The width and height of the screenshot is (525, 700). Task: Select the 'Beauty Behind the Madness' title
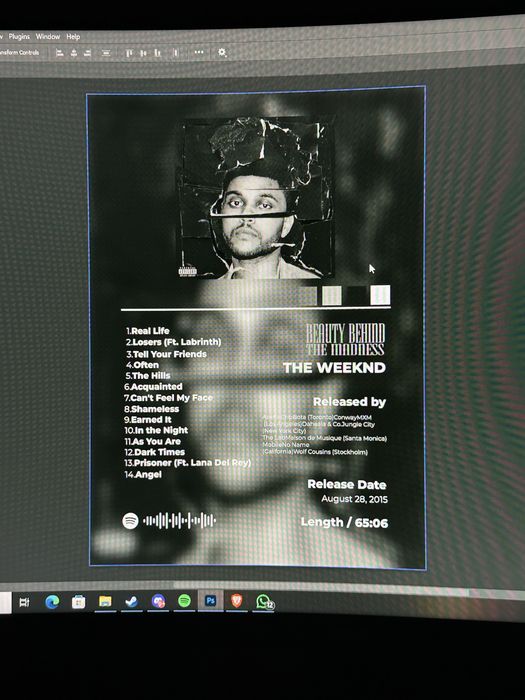pos(345,339)
